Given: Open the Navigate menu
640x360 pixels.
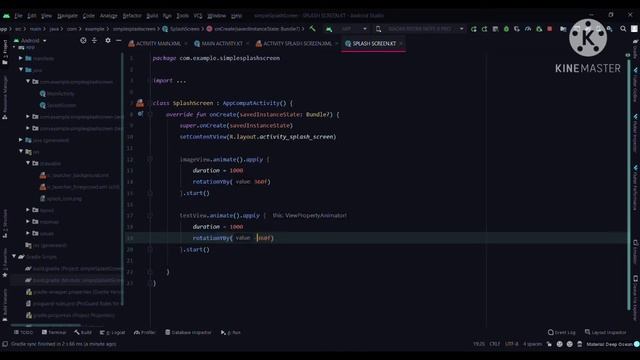Looking at the screenshot, I should (x=67, y=16).
